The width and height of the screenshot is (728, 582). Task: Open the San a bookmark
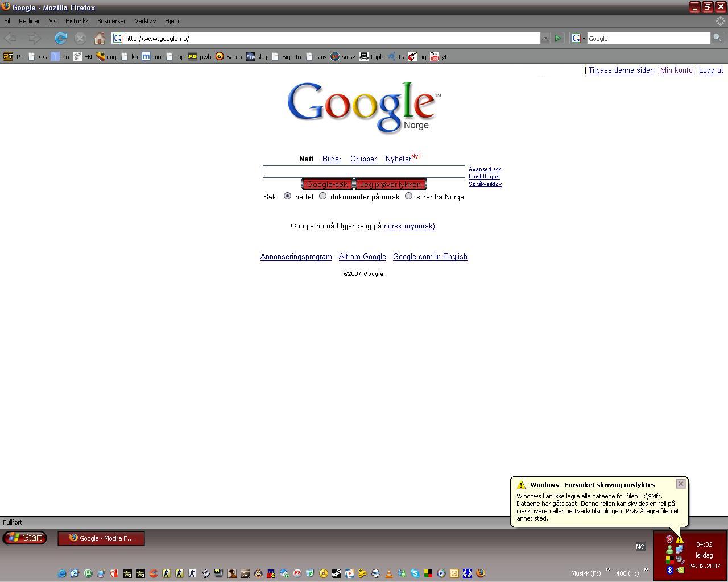pyautogui.click(x=229, y=57)
